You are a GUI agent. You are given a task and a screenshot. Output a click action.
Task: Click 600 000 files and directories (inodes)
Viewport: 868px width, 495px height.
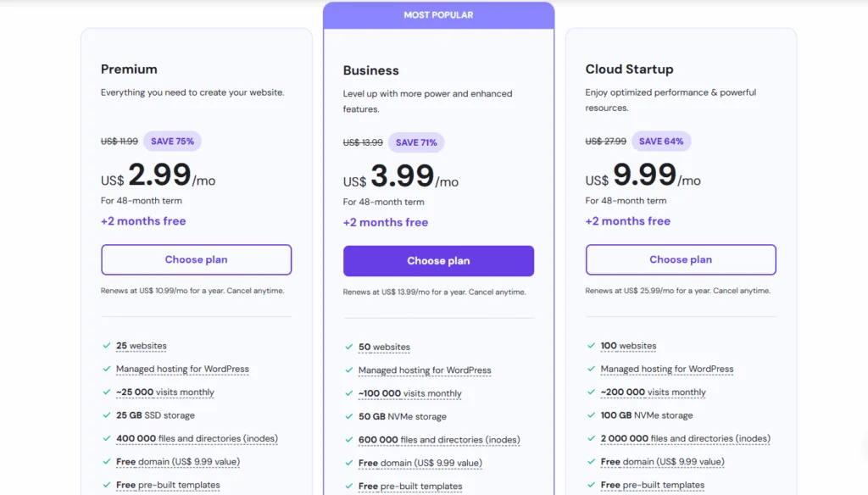click(x=439, y=440)
